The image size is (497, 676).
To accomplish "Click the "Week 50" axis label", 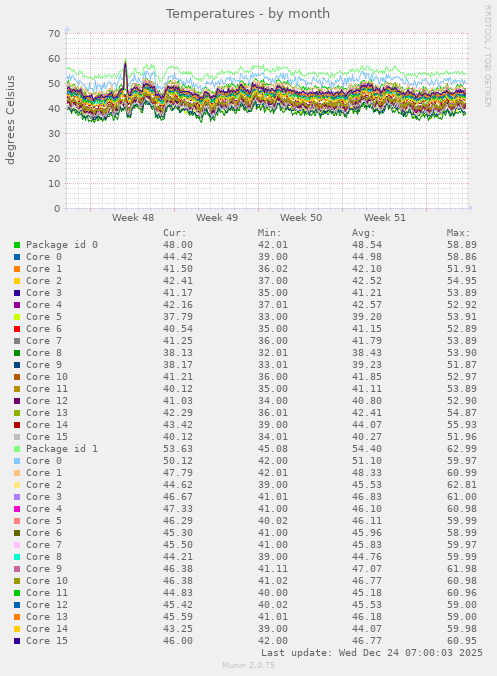I will click(x=301, y=218).
